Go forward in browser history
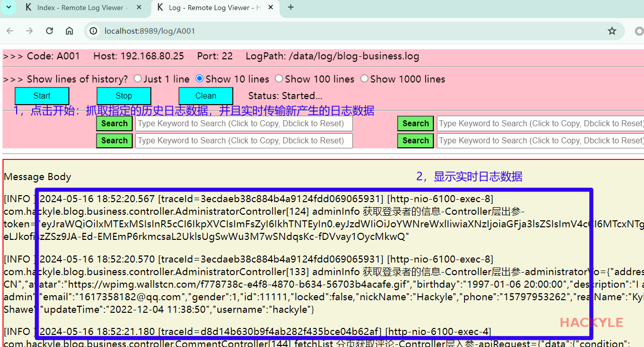The image size is (644, 347). pyautogui.click(x=30, y=31)
